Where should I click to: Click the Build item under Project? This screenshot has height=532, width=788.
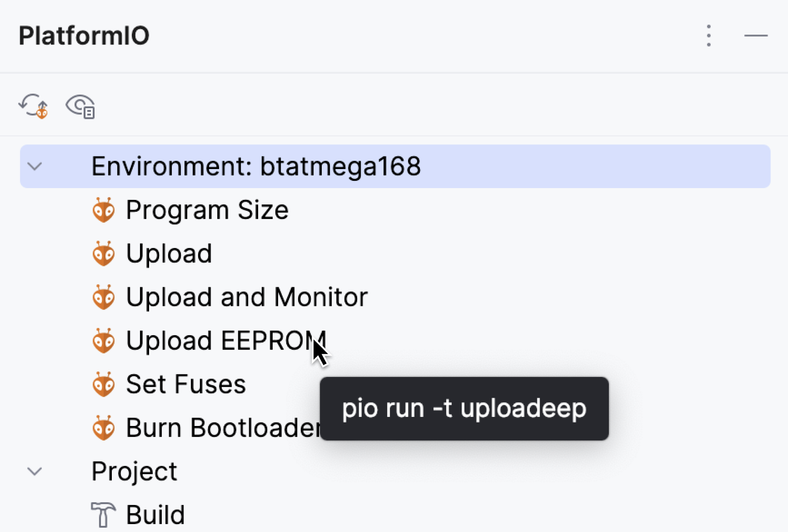(155, 515)
